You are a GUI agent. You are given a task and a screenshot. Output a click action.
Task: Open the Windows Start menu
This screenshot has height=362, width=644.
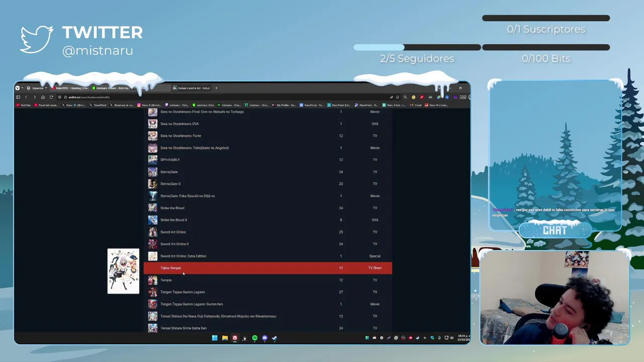[x=214, y=338]
